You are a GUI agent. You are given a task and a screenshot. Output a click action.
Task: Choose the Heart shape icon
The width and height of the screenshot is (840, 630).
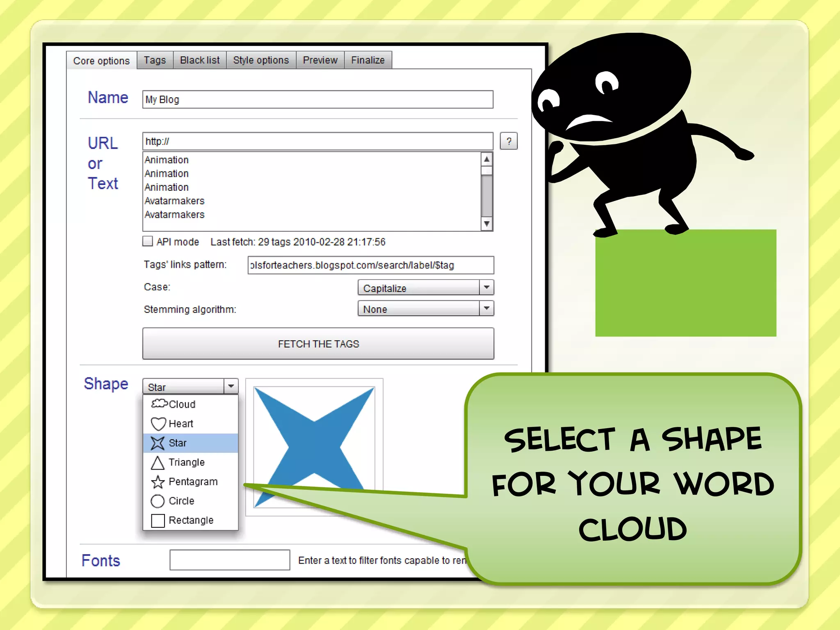pyautogui.click(x=158, y=424)
